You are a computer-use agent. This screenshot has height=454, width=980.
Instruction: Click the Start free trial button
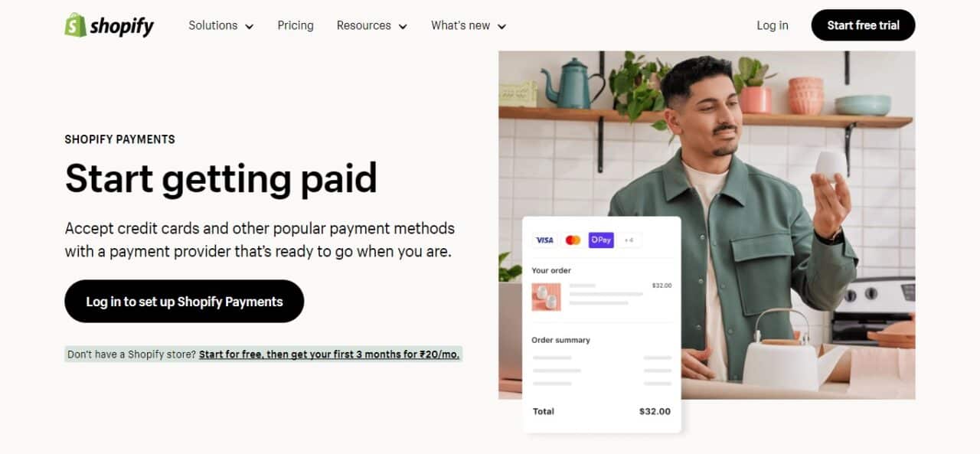tap(863, 25)
